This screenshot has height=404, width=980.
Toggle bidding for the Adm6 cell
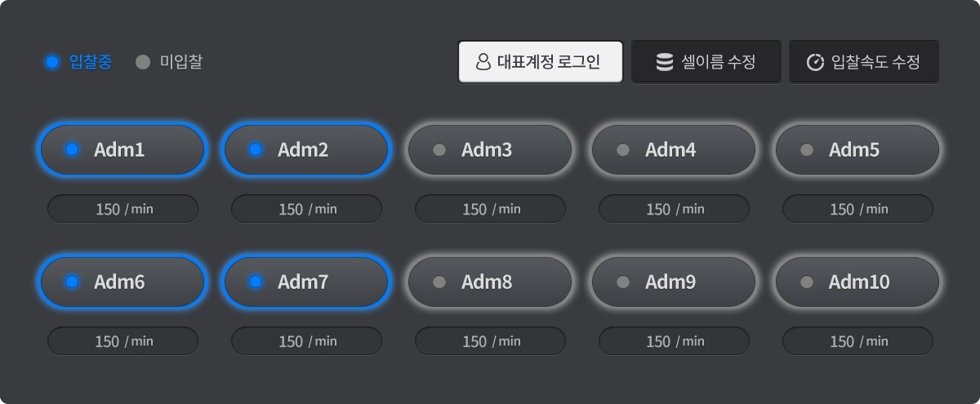pos(122,282)
